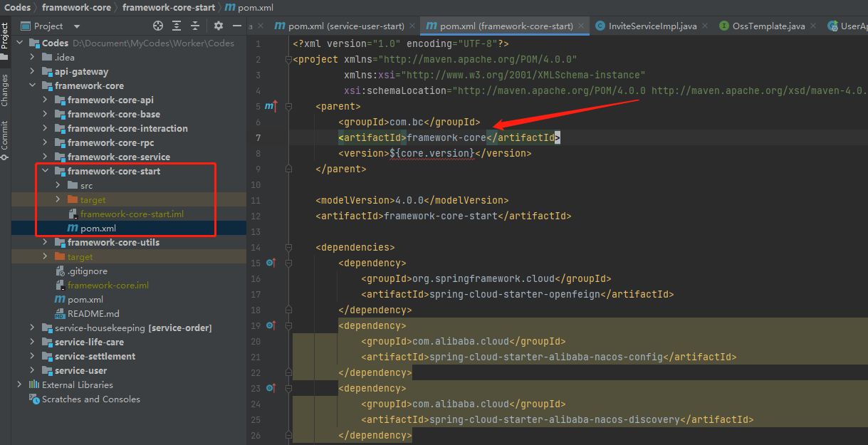Expand the api-gateway module
Screen dimensions: 868x445
[32, 71]
